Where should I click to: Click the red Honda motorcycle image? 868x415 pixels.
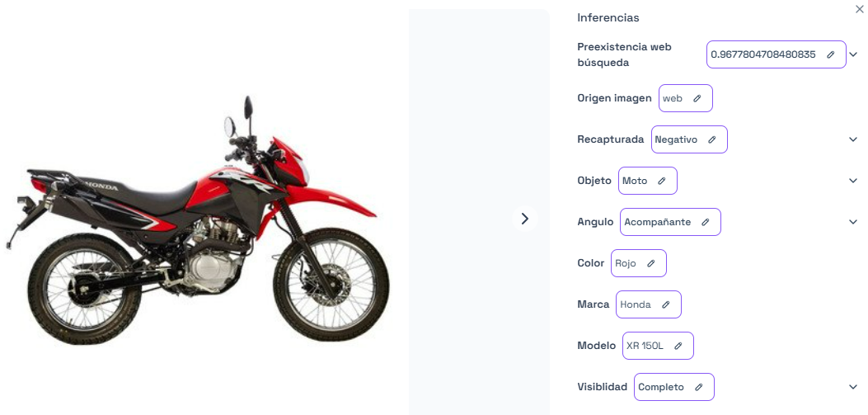click(197, 220)
